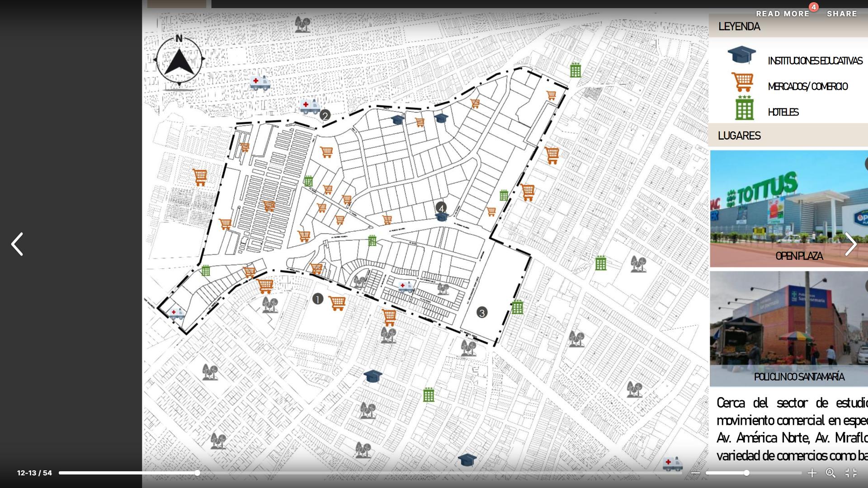
Task: Click the orange shopping cart legend icon
Action: click(742, 82)
